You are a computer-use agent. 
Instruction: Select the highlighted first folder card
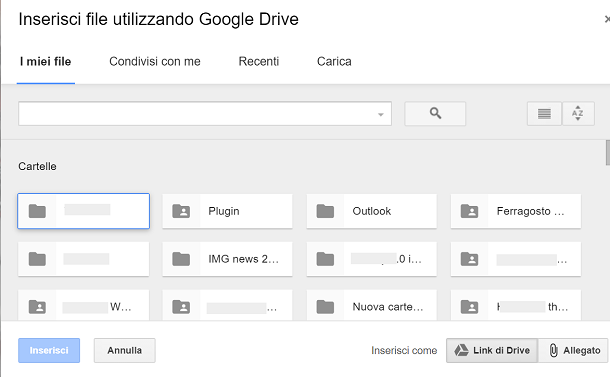[83, 211]
